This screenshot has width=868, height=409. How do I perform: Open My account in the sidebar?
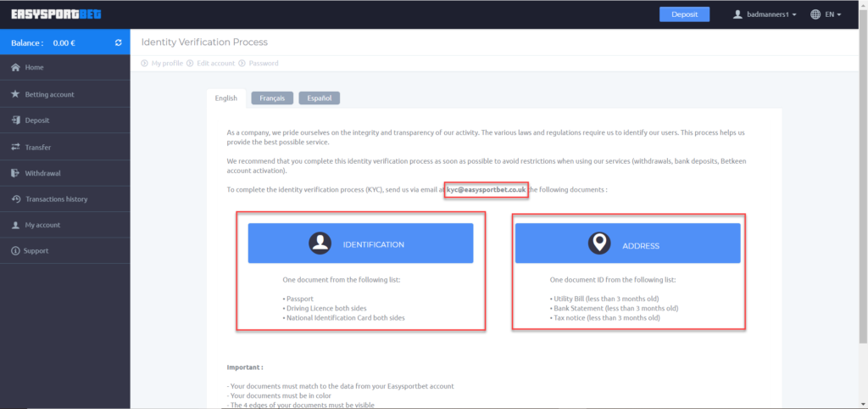64,225
